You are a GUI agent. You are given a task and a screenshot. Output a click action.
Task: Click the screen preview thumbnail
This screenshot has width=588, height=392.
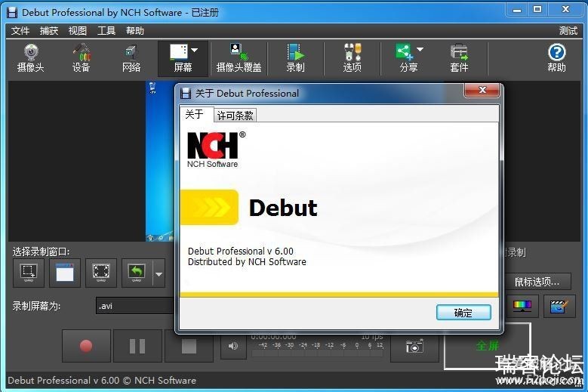[160, 162]
